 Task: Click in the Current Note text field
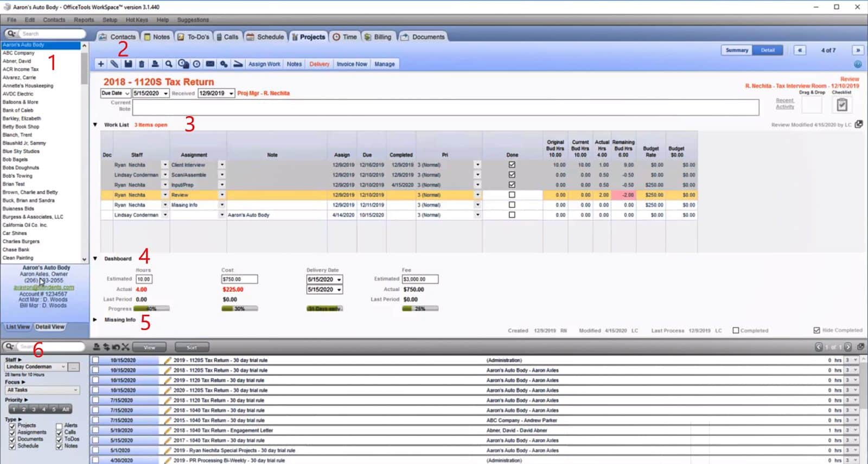click(445, 107)
